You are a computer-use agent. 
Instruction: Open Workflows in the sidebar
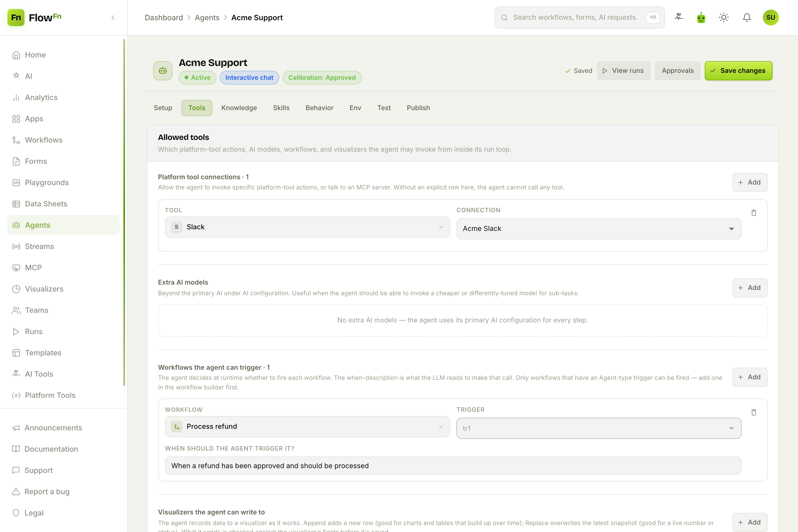coord(64,140)
